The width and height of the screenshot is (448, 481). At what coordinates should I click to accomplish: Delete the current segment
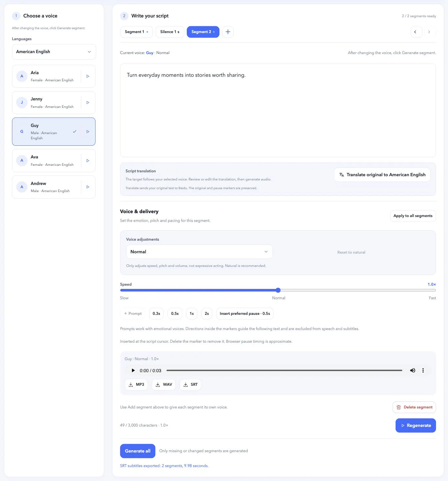tap(414, 407)
